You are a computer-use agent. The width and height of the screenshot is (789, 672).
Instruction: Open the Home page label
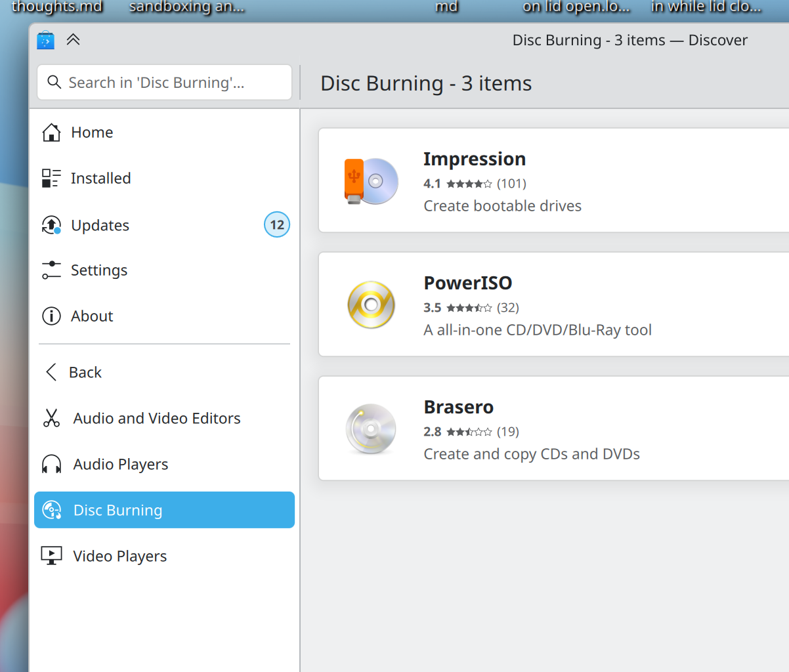tap(92, 133)
